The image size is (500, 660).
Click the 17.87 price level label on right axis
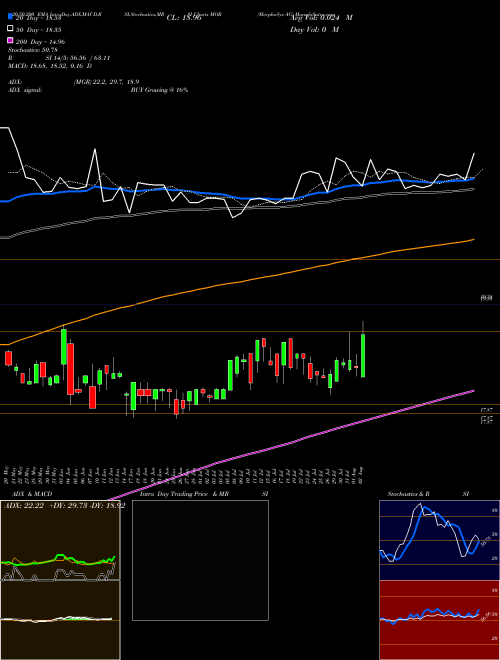tap(487, 410)
